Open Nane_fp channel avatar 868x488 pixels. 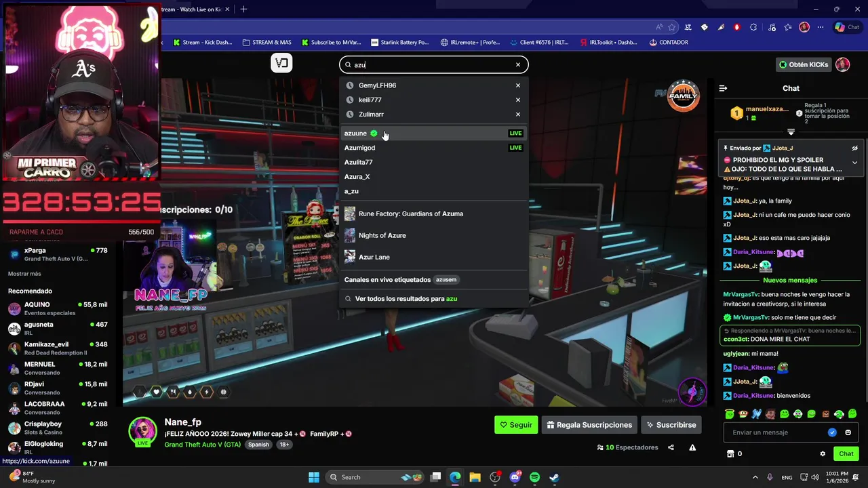pyautogui.click(x=143, y=432)
